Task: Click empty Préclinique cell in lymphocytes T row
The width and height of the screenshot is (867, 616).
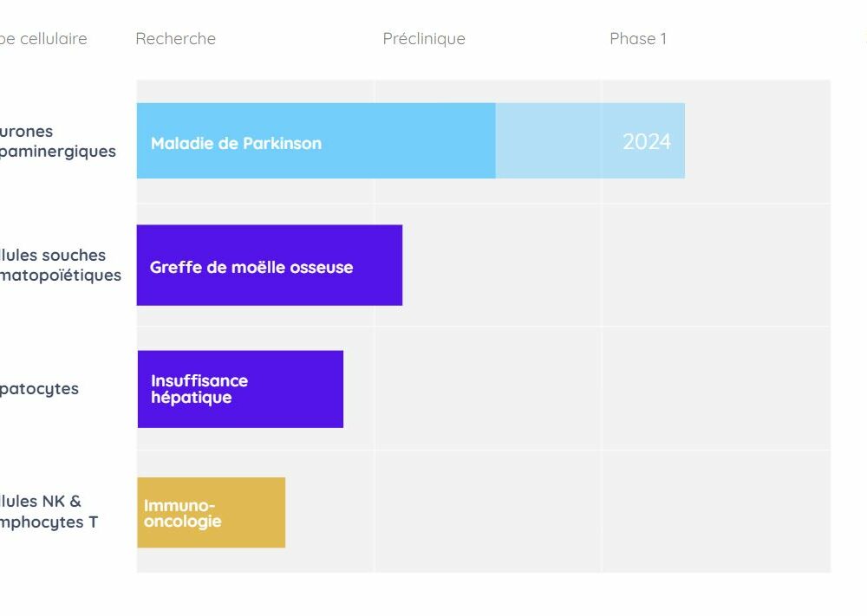Action: pyautogui.click(x=487, y=511)
